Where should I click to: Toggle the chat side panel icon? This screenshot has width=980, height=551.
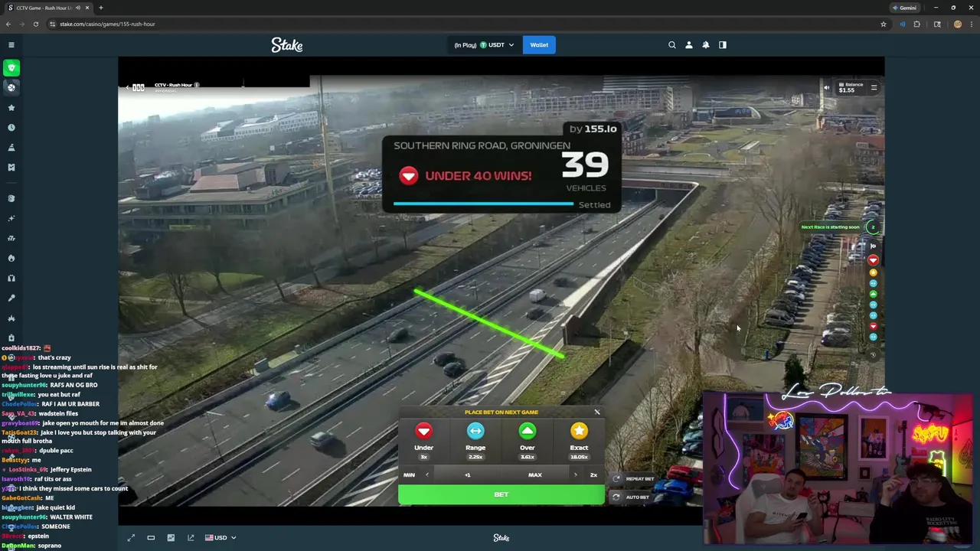(723, 45)
